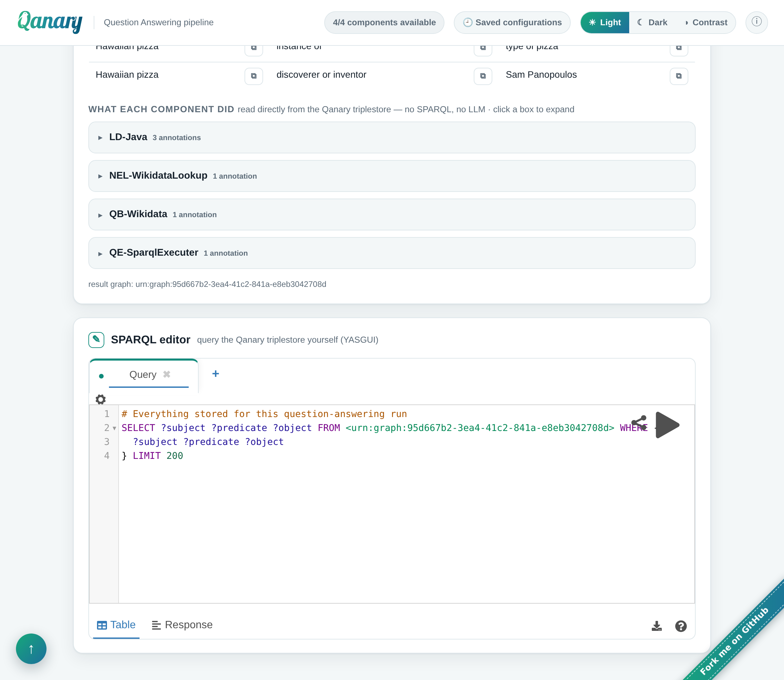Open YASGUI results help
This screenshot has height=680, width=784.
click(681, 626)
